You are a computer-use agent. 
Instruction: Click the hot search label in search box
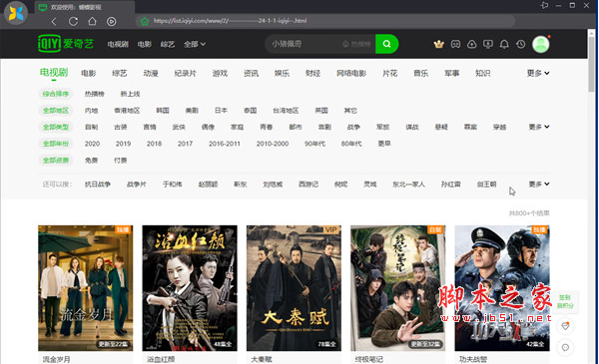coord(357,44)
